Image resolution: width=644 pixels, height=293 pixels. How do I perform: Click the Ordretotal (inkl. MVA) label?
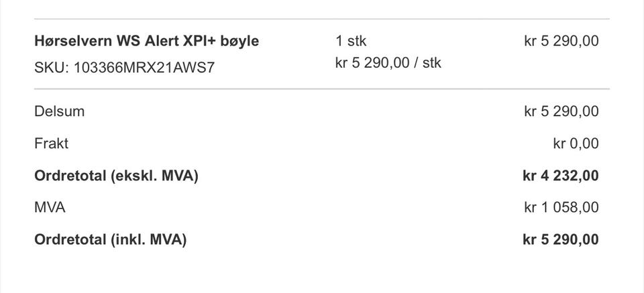tap(111, 239)
